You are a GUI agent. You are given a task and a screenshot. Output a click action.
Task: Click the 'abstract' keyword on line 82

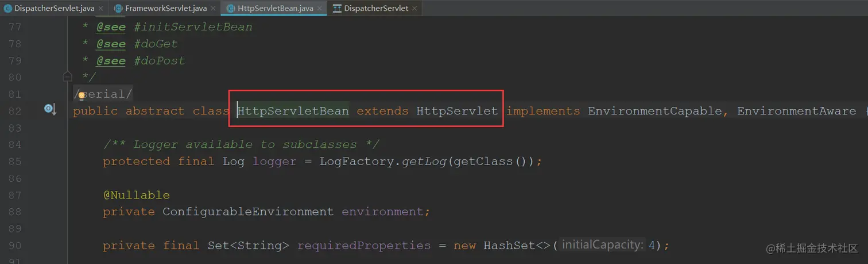(x=155, y=110)
